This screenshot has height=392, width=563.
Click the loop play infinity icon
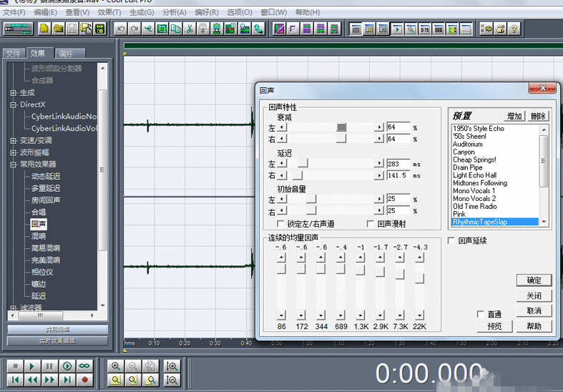point(84,366)
